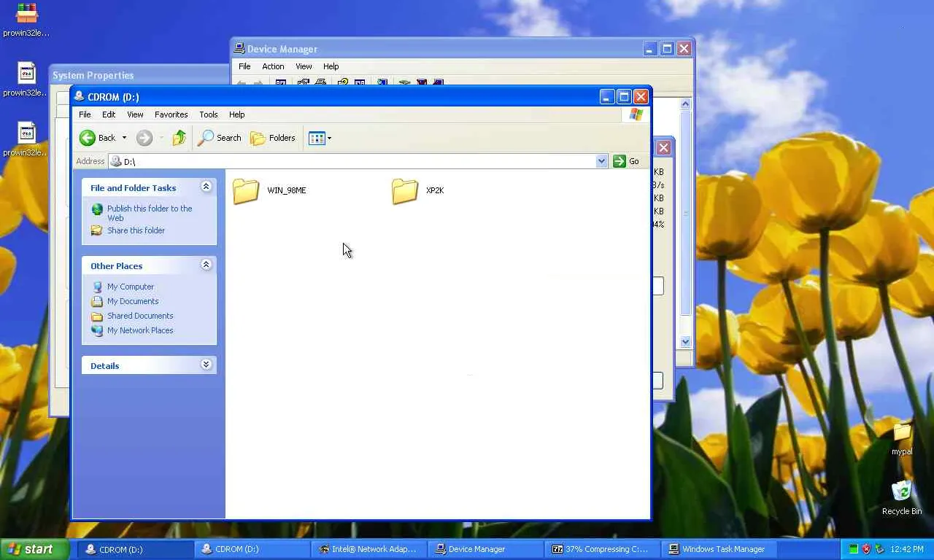934x560 pixels.
Task: Open the Help menu in Device Manager
Action: click(x=331, y=66)
